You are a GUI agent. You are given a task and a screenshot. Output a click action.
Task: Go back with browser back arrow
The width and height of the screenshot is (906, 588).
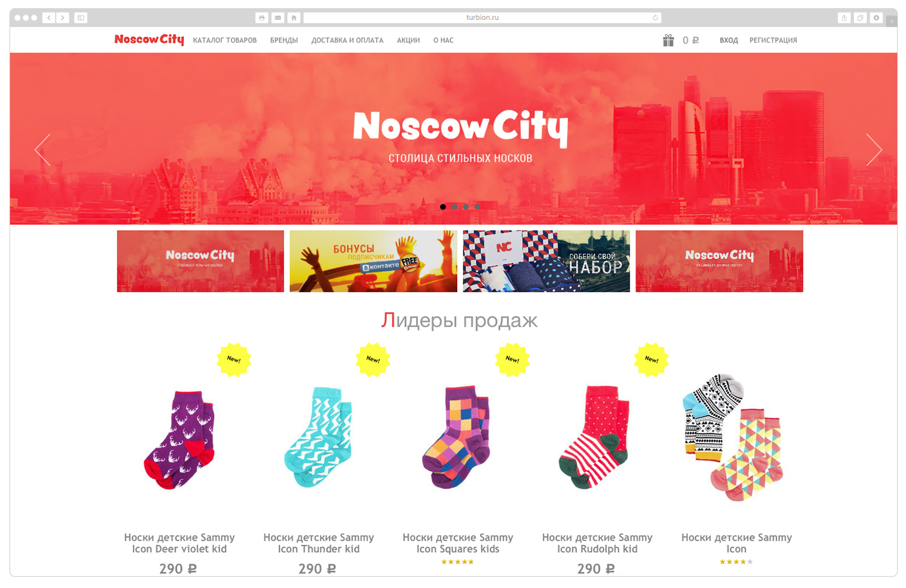[x=49, y=18]
